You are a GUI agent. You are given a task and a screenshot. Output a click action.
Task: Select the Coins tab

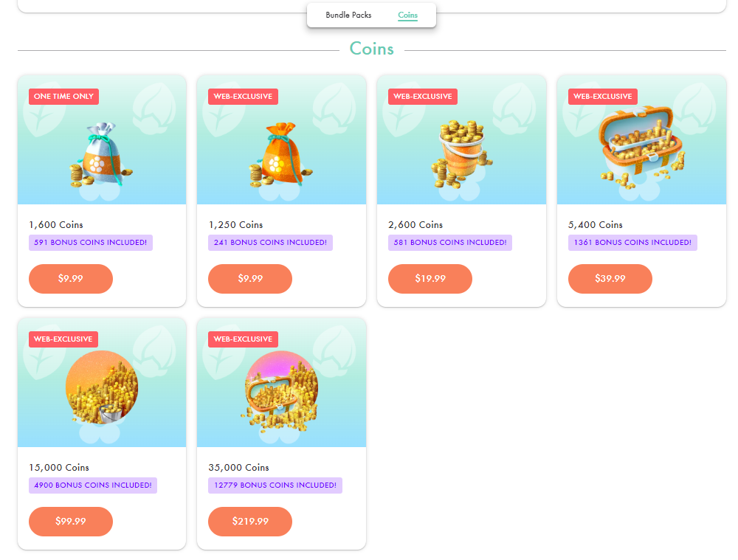[x=407, y=15]
